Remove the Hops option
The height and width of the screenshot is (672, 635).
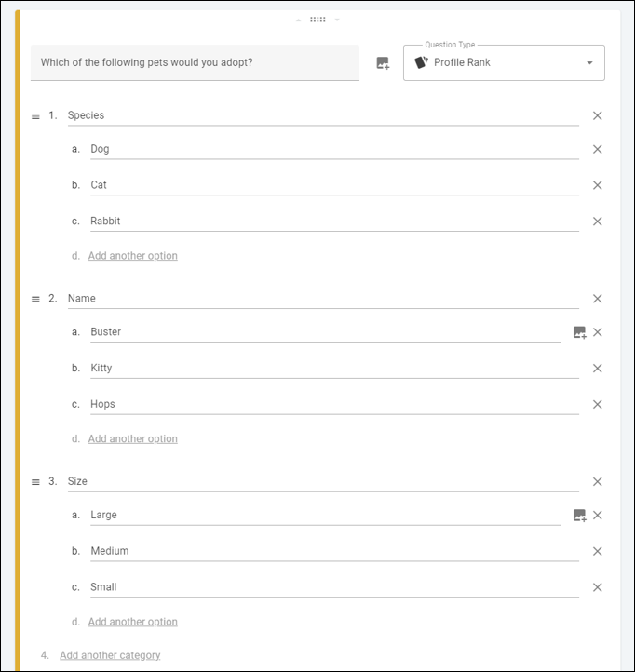click(x=597, y=404)
